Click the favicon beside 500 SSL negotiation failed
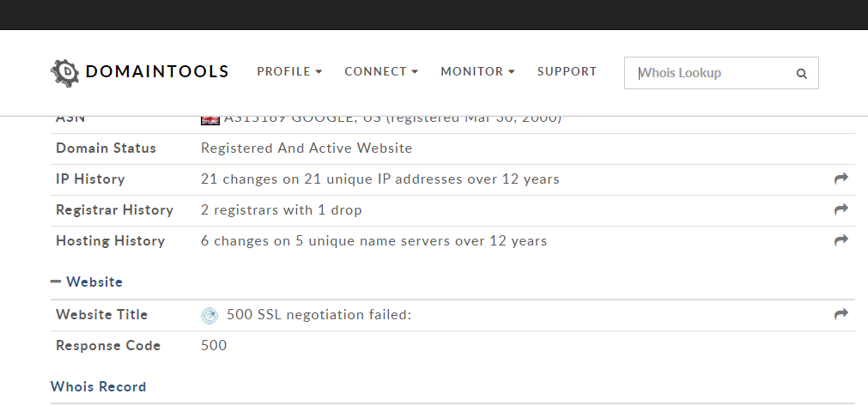This screenshot has width=868, height=406. [209, 315]
